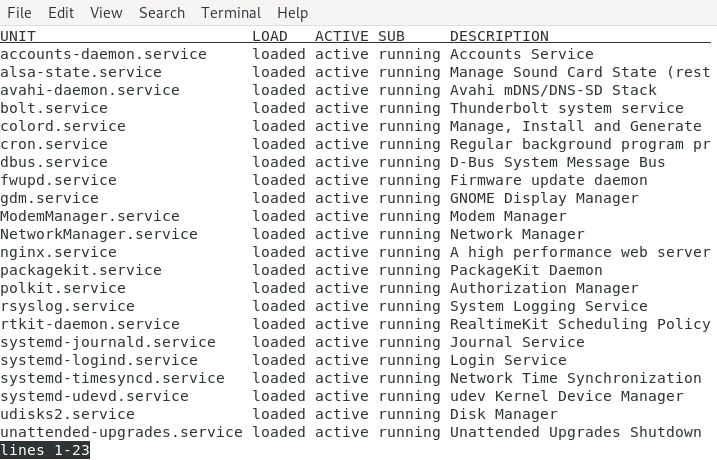Click the udisks2.service unit name
717x460 pixels.
[x=67, y=414]
